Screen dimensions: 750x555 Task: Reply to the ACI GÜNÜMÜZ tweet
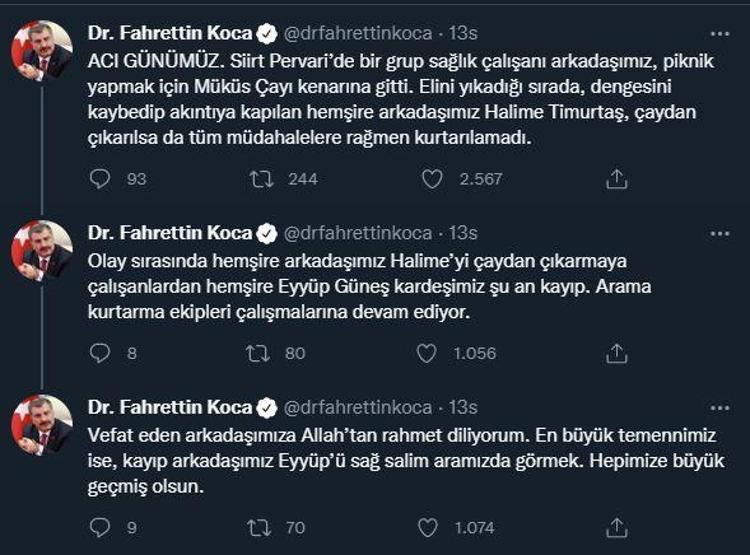[x=100, y=179]
